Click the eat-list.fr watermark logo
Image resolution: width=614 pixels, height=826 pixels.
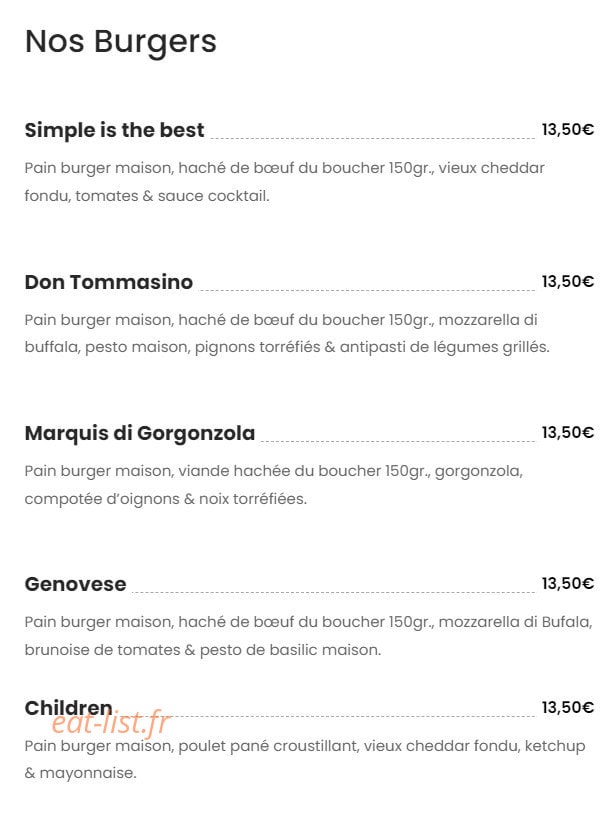pos(111,723)
